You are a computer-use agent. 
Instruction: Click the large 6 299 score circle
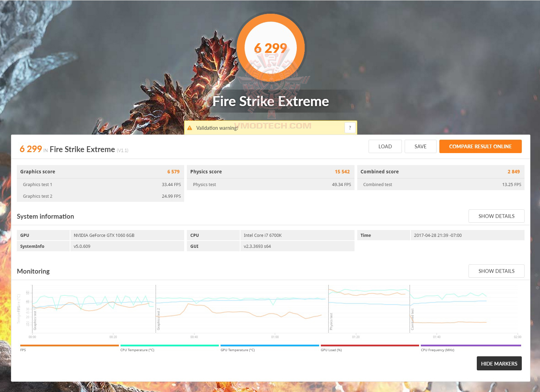(x=271, y=48)
